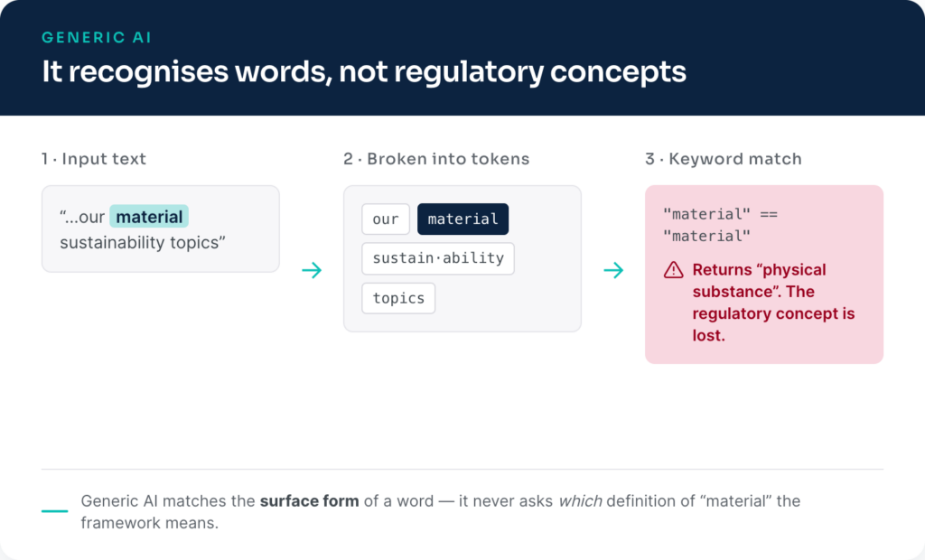Viewport: 925px width, 560px height.
Task: Click the '"material" ==' code line
Action: 720,214
